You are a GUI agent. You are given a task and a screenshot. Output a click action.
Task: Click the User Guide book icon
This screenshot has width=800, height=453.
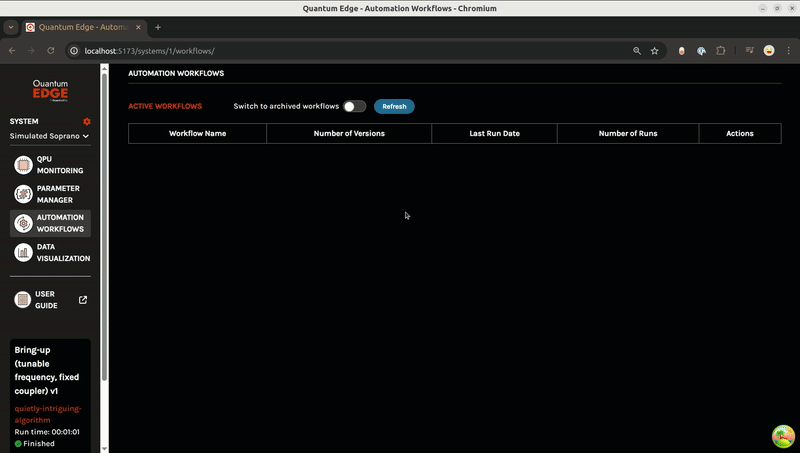[x=23, y=299]
